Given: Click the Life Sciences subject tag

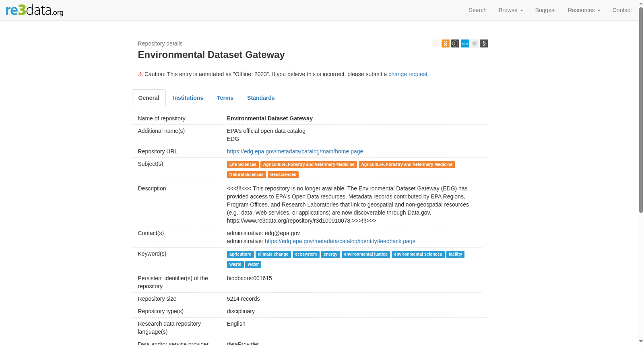Looking at the screenshot, I should (x=243, y=165).
